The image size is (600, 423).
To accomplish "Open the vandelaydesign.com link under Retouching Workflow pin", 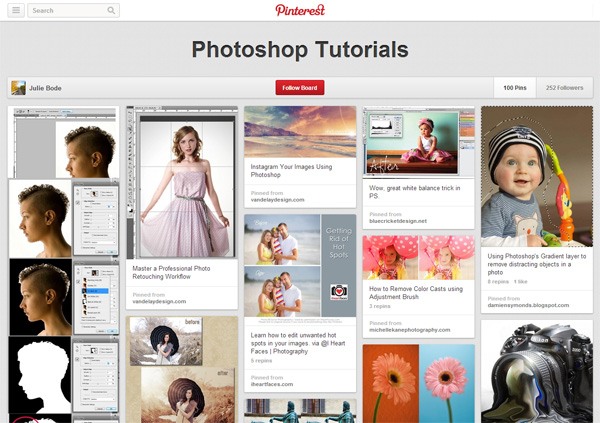I will coord(159,302).
